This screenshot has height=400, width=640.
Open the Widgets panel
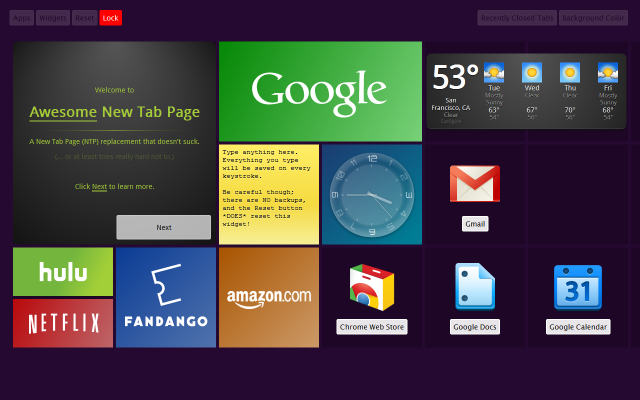[x=53, y=18]
